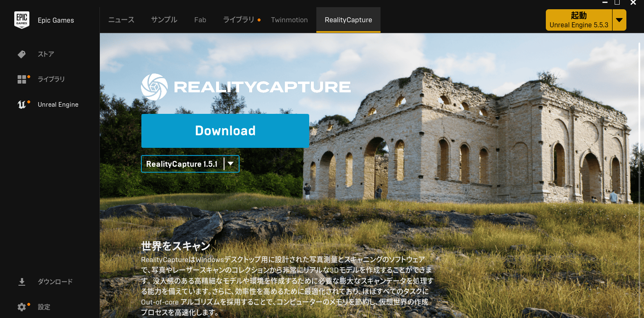Click the Downloads arrow icon
This screenshot has height=318, width=644.
(x=22, y=282)
